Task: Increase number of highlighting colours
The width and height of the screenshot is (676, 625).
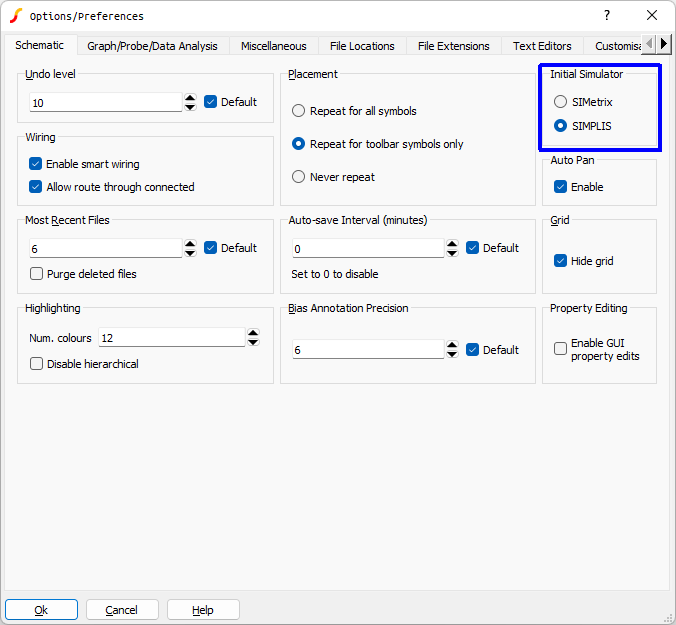Action: (253, 334)
